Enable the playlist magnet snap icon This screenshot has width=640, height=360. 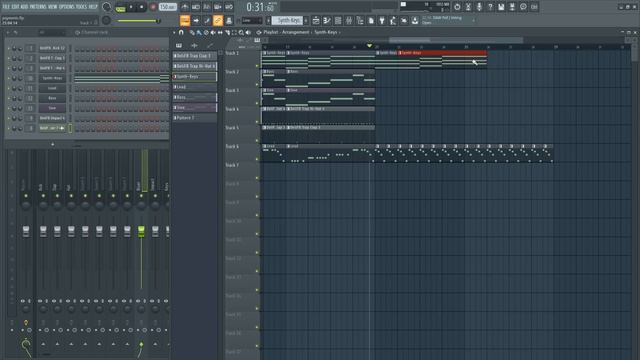click(181, 32)
